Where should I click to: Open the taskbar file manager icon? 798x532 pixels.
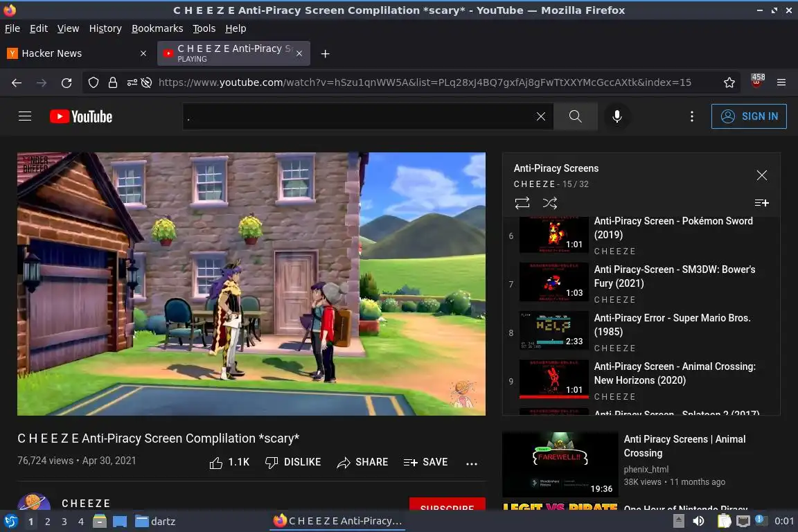click(100, 522)
